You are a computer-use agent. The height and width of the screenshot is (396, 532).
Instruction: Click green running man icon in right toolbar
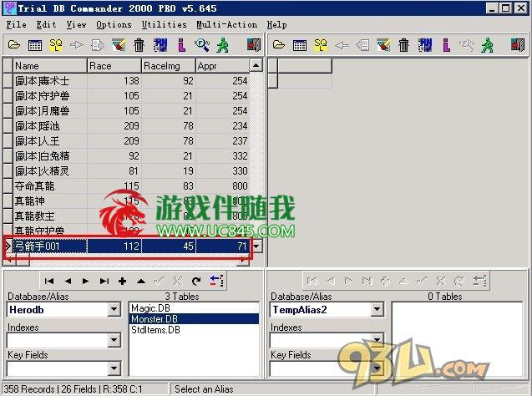pyautogui.click(x=488, y=44)
